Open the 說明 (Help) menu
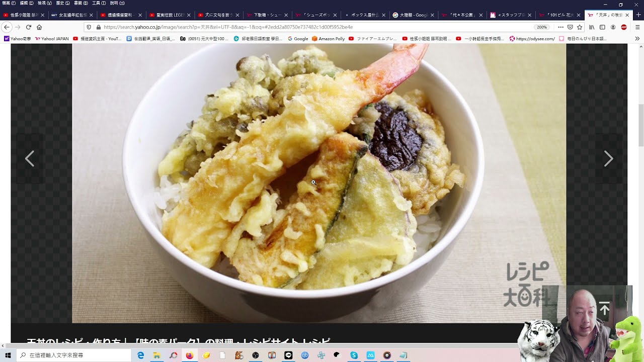The width and height of the screenshot is (644, 362). [x=117, y=3]
